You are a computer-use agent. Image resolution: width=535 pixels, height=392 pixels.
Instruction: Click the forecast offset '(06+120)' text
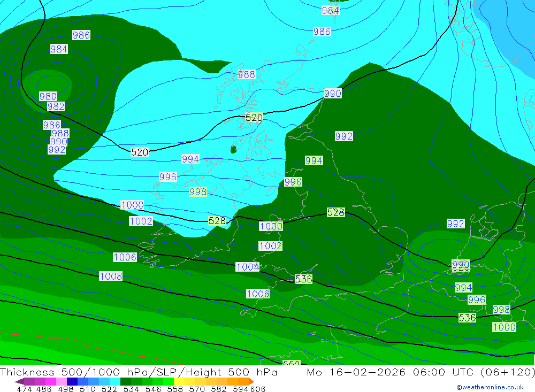coord(508,372)
